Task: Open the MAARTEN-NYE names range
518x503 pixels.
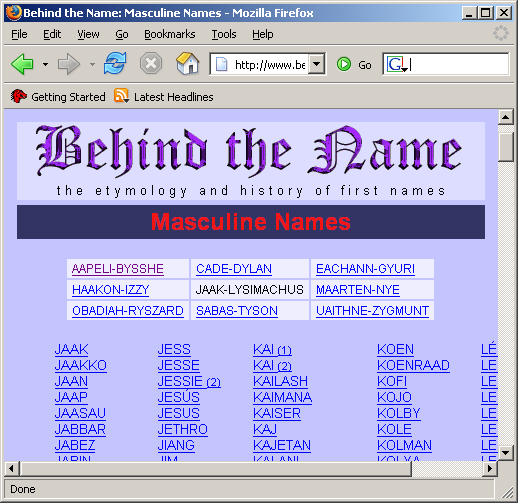Action: pyautogui.click(x=358, y=290)
